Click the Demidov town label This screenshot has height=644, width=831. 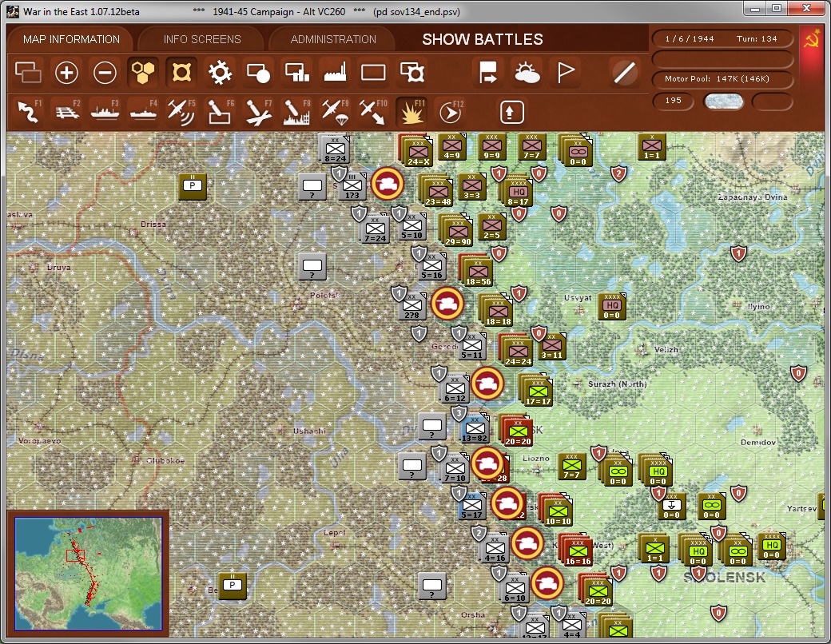[757, 442]
